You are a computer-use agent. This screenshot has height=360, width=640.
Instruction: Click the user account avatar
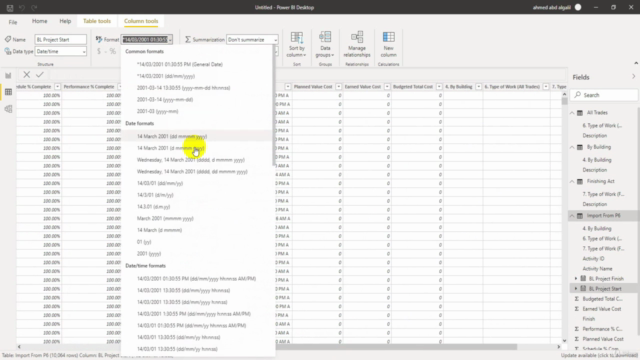pyautogui.click(x=578, y=7)
